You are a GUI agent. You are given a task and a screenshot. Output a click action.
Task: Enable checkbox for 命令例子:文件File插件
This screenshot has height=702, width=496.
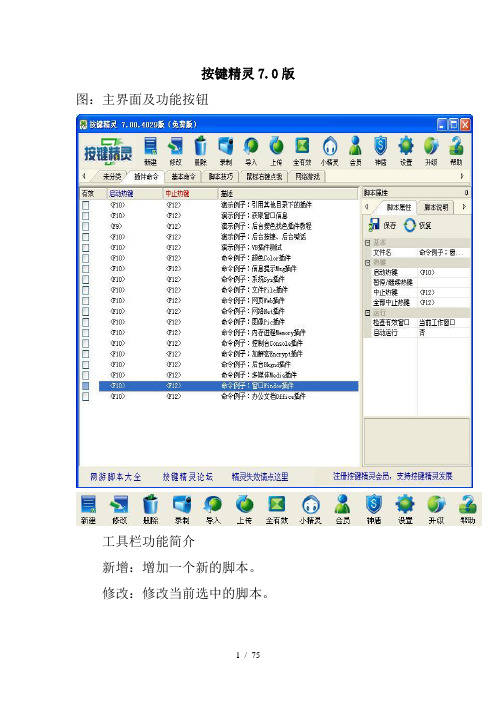pos(86,290)
